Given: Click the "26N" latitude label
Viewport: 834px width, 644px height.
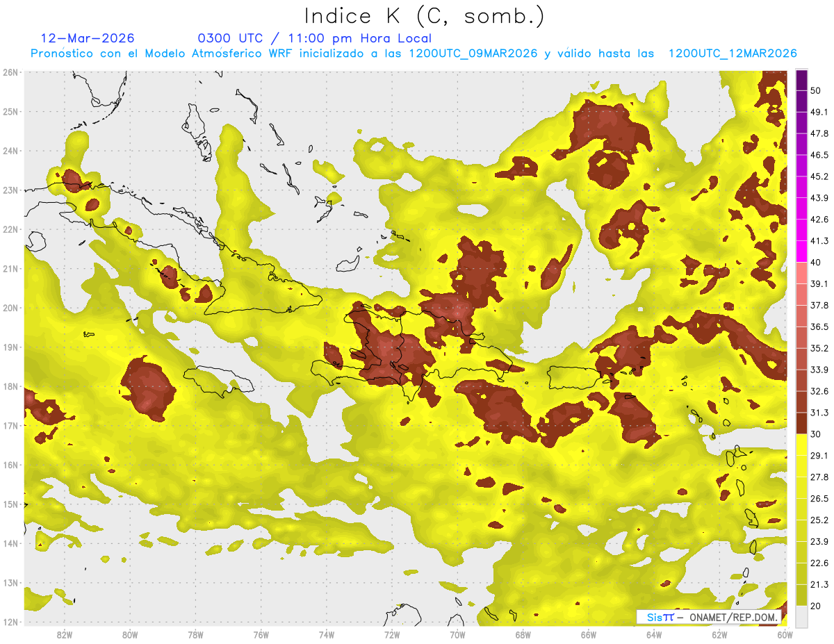Looking at the screenshot, I should [10, 72].
